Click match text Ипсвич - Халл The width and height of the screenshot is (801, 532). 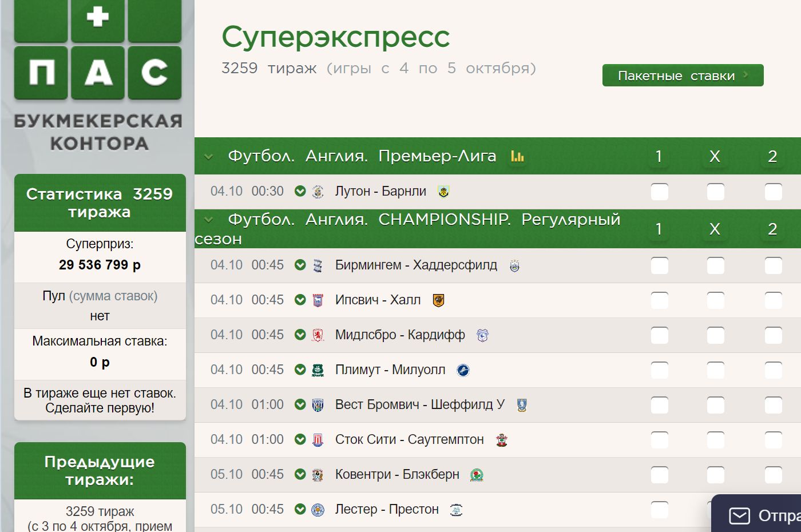[x=378, y=300]
